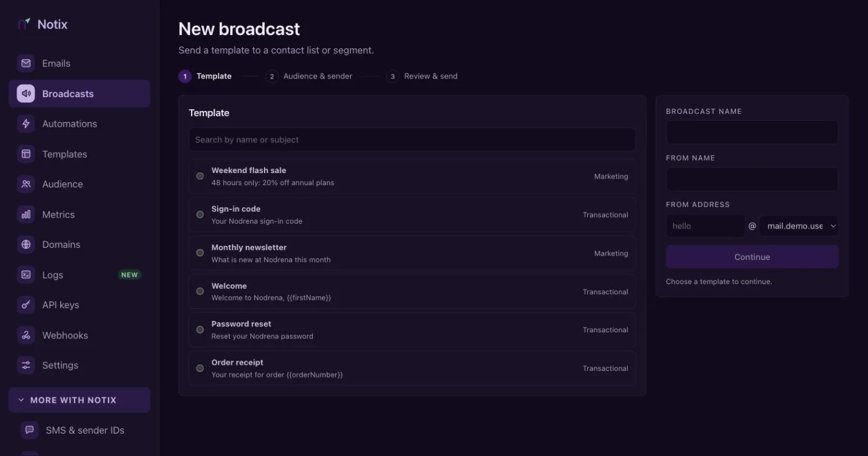Open API keys via the key icon
Image resolution: width=868 pixels, height=456 pixels.
26,305
